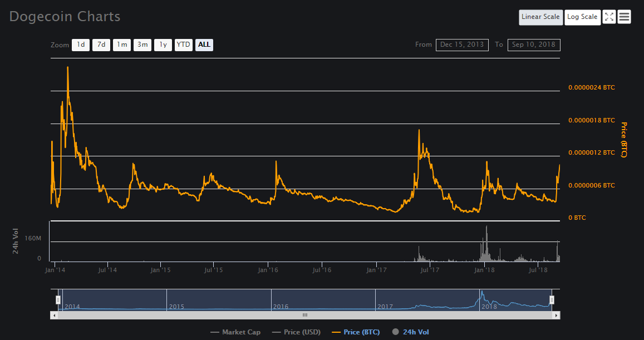
Task: Toggle Price (BTC) series in legend
Action: coord(356,332)
